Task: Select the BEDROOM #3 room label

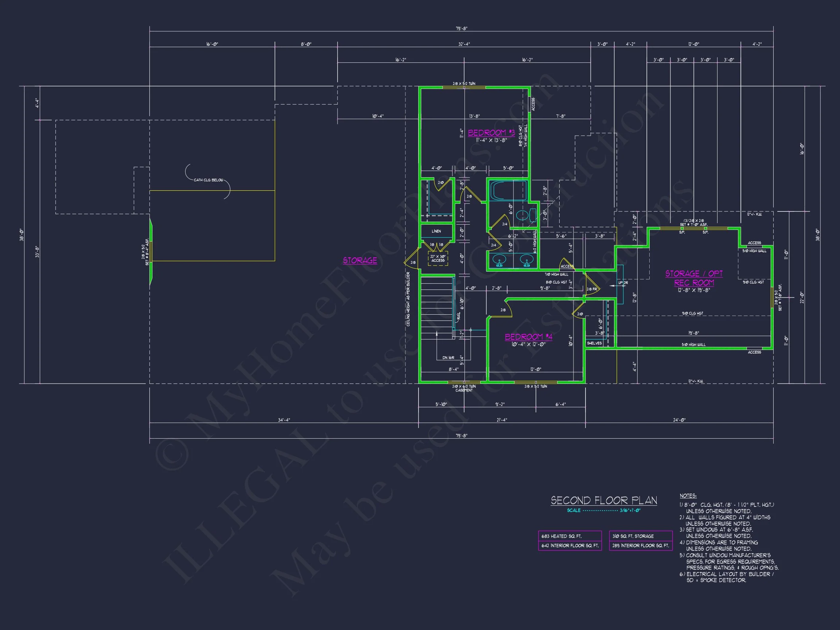Action: tap(491, 133)
